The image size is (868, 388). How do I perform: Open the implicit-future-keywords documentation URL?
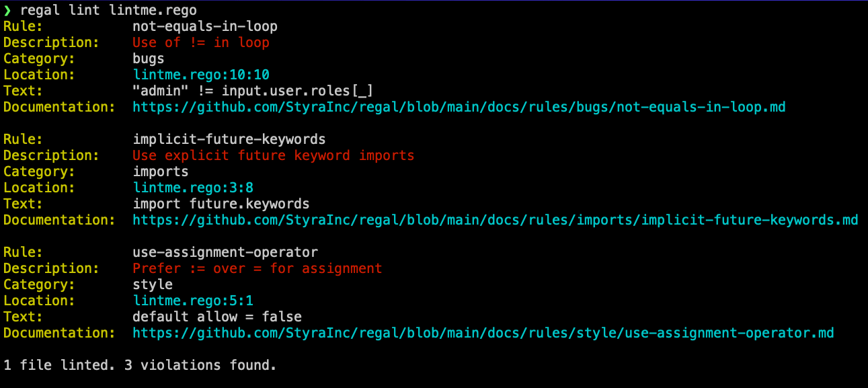[496, 220]
